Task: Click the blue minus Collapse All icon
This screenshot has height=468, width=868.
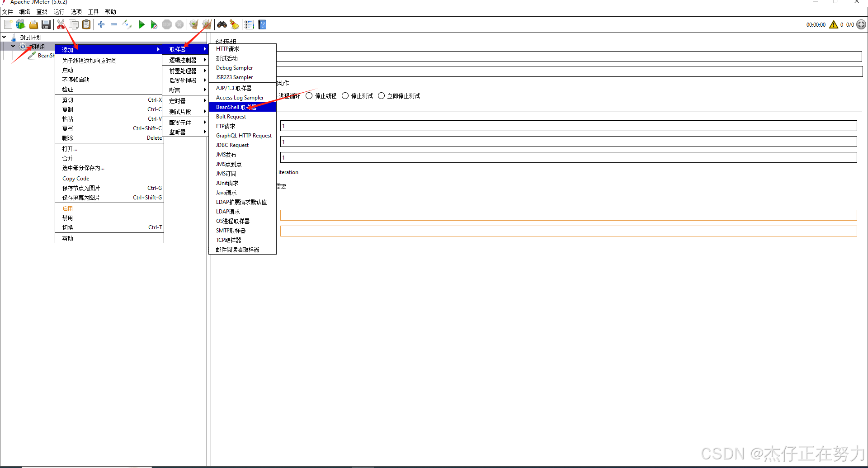Action: coord(114,24)
